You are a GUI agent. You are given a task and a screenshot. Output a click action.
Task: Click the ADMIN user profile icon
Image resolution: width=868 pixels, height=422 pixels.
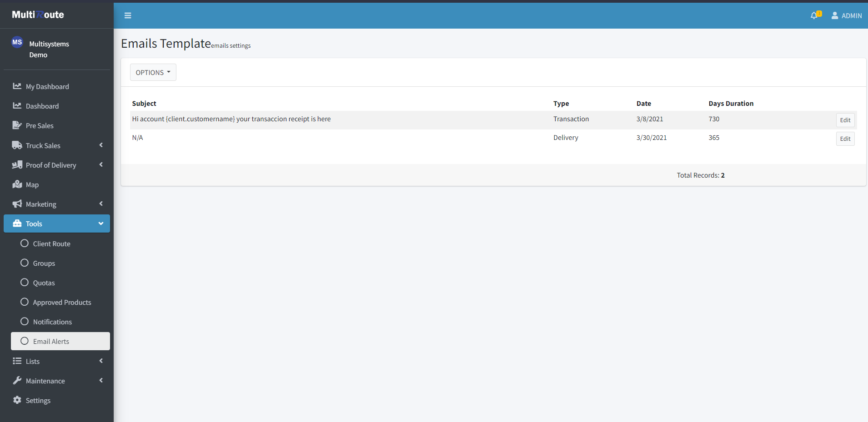(x=835, y=15)
